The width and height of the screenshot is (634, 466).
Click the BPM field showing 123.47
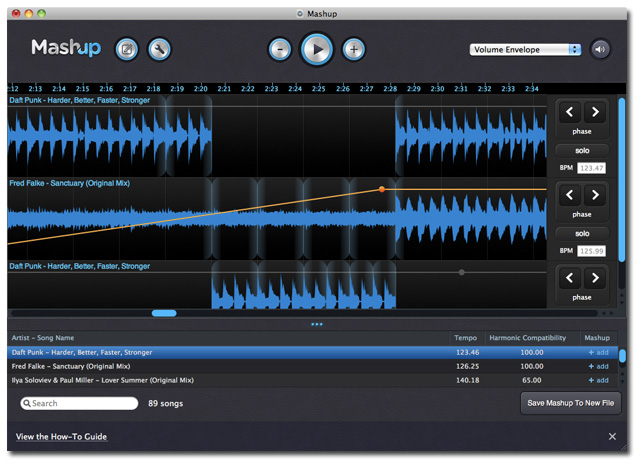click(592, 168)
